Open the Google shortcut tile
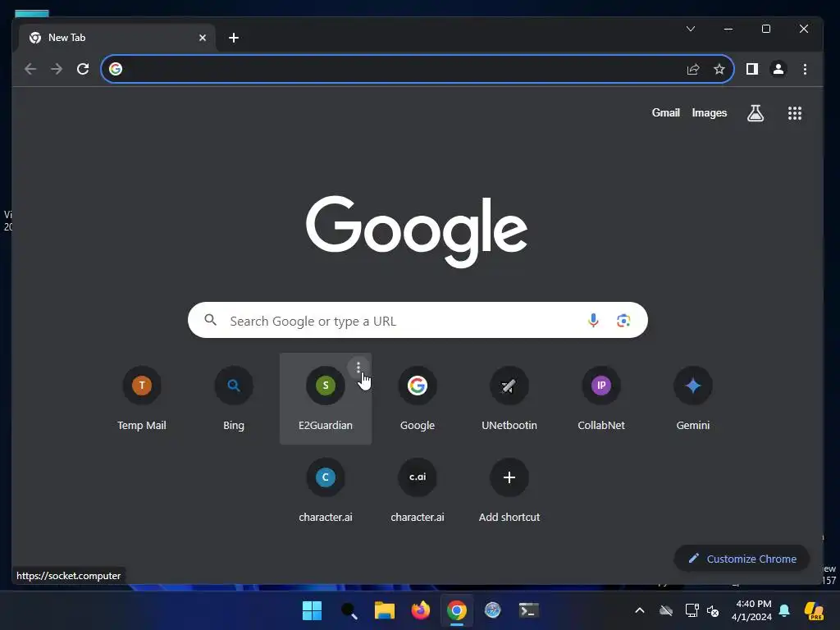 tap(418, 399)
